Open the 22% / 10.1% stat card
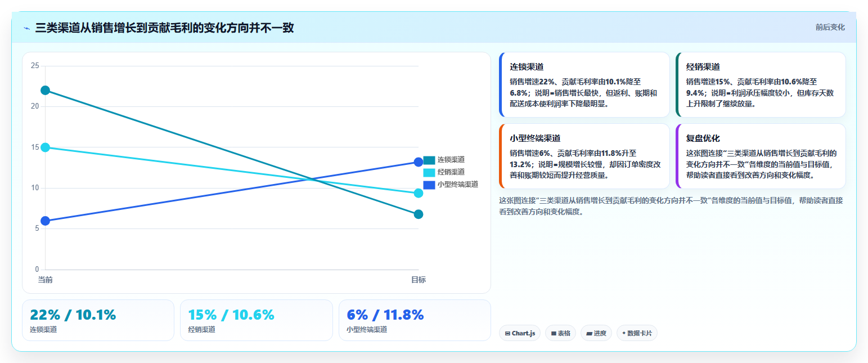Viewport: 868px width, 363px height. (98, 320)
